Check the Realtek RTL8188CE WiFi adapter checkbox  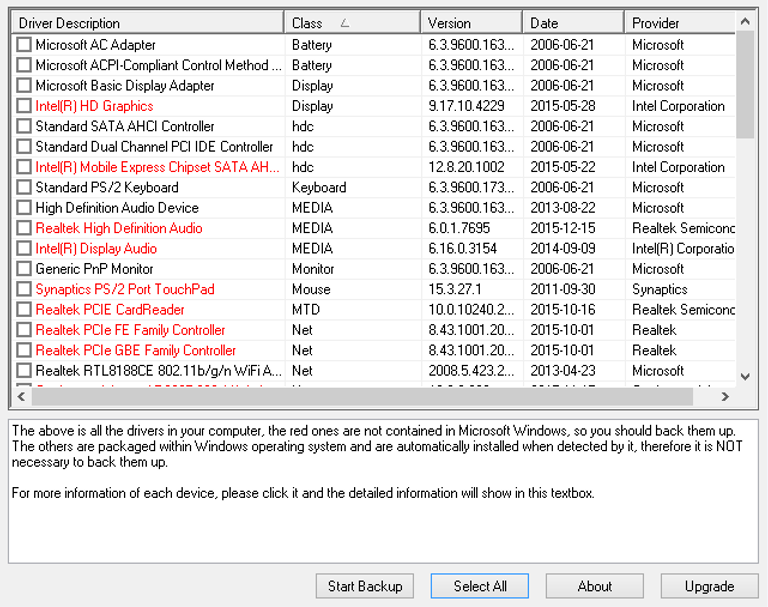(24, 371)
